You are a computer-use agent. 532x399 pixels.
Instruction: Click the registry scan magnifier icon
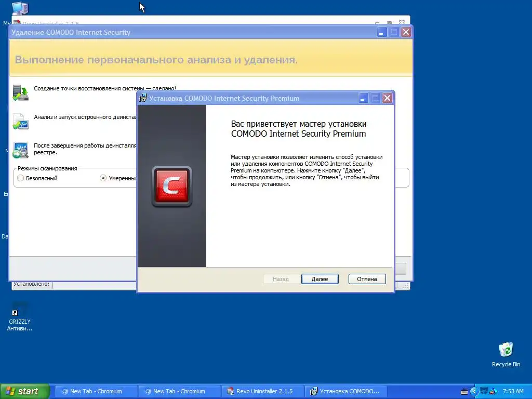[21, 150]
